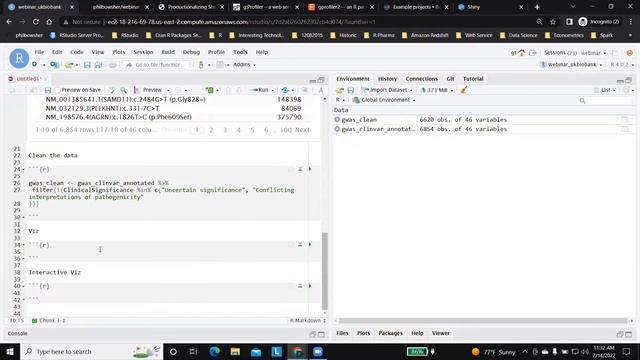Open the Code menu
Viewport: 640px width, 360px height.
click(x=77, y=52)
